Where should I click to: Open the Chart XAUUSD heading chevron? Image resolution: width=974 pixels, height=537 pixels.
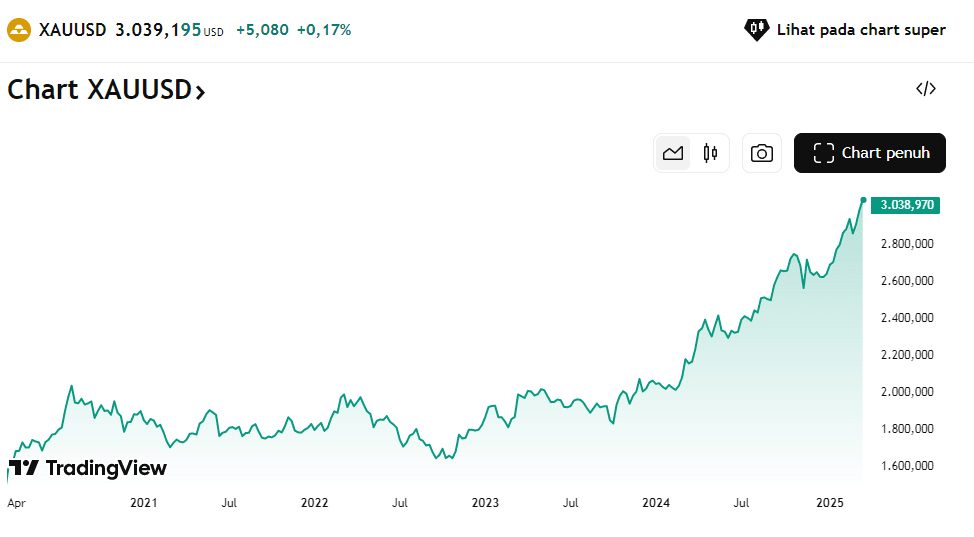click(x=200, y=92)
